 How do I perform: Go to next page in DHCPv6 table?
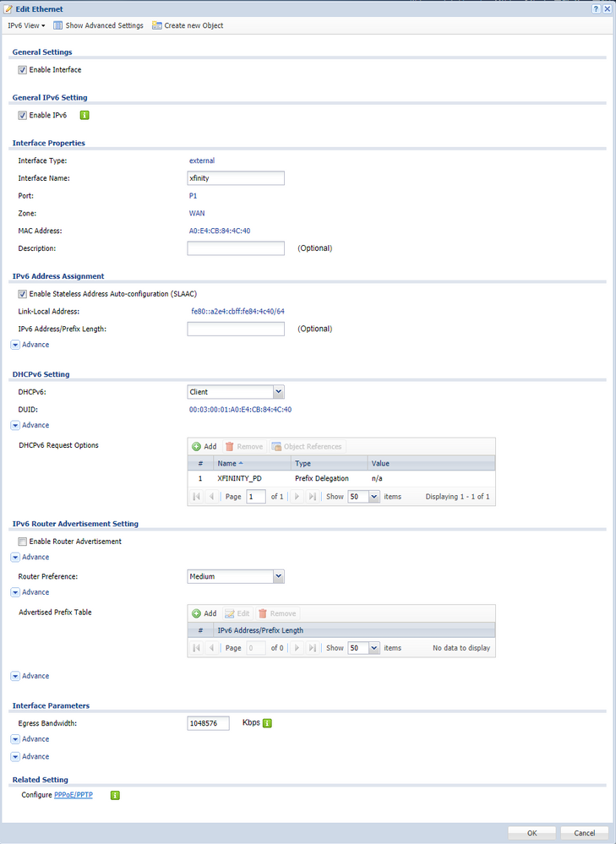coord(296,497)
